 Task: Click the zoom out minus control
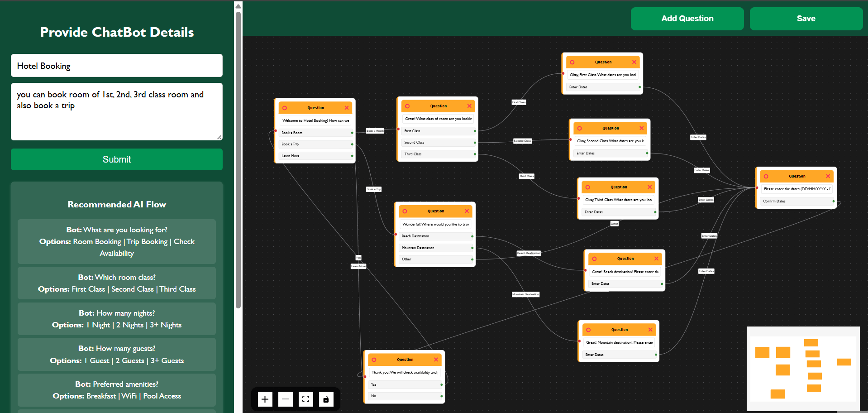[285, 399]
